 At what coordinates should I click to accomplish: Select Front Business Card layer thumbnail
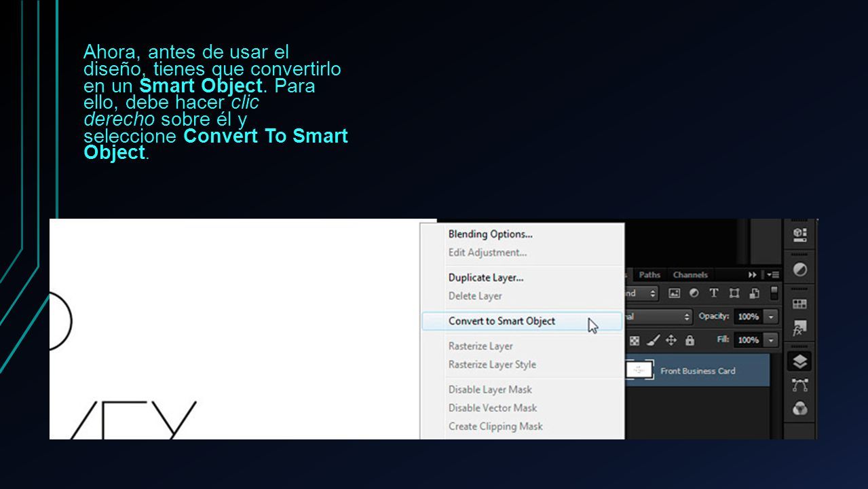[x=639, y=371]
